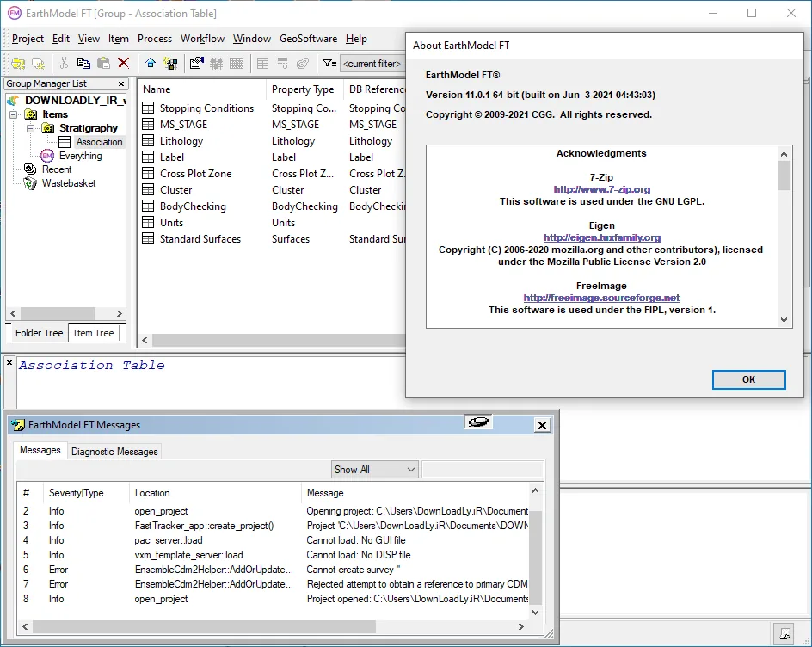This screenshot has width=812, height=647.
Task: Open the 7-zip.org link
Action: (602, 189)
